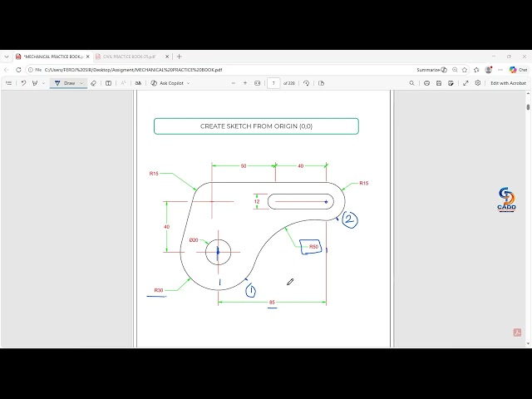Screen dimensions: 532x399
Task: Select the Erase tool
Action: tap(94, 83)
